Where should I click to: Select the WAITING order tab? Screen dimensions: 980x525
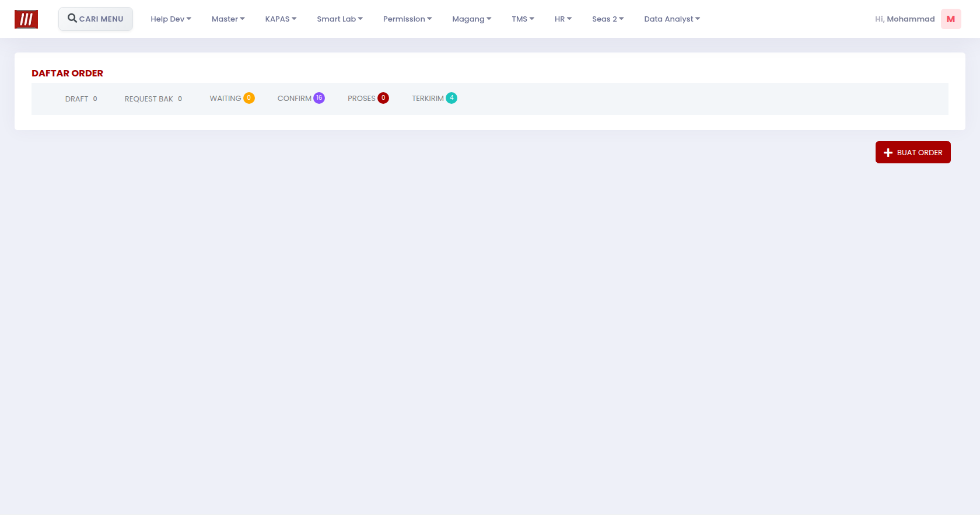tap(232, 99)
